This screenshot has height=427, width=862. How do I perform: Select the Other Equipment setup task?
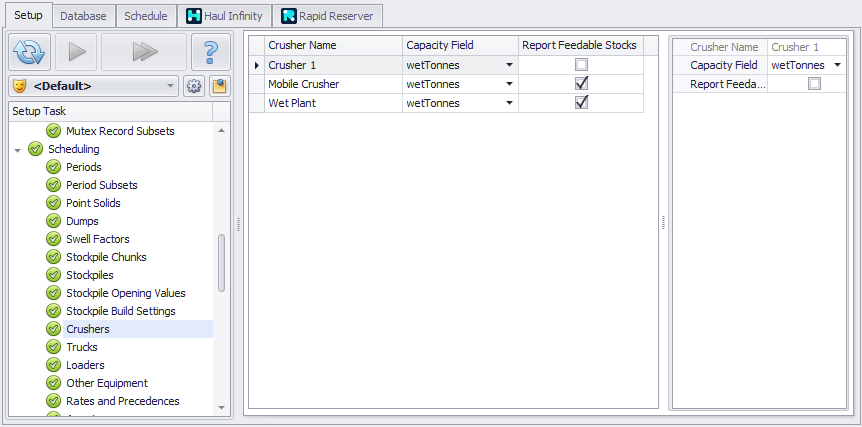click(107, 383)
